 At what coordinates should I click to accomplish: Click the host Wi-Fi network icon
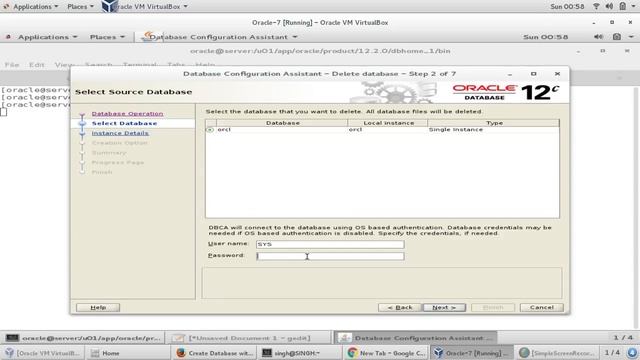coord(596,7)
